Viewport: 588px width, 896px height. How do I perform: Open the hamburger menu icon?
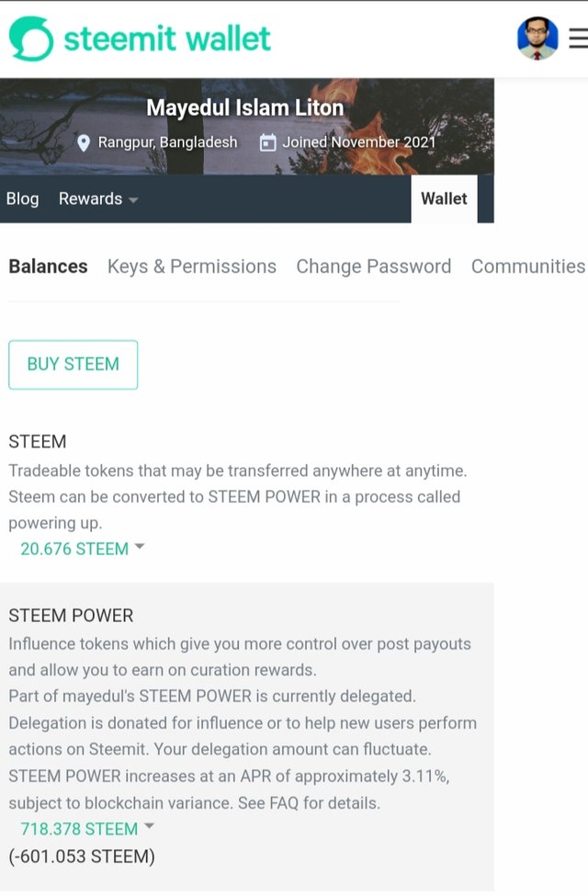(578, 39)
